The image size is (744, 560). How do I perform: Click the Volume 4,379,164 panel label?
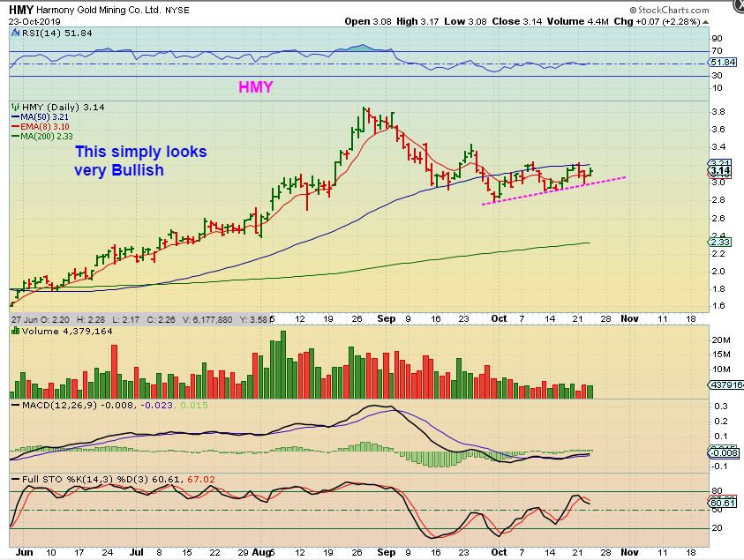point(67,331)
